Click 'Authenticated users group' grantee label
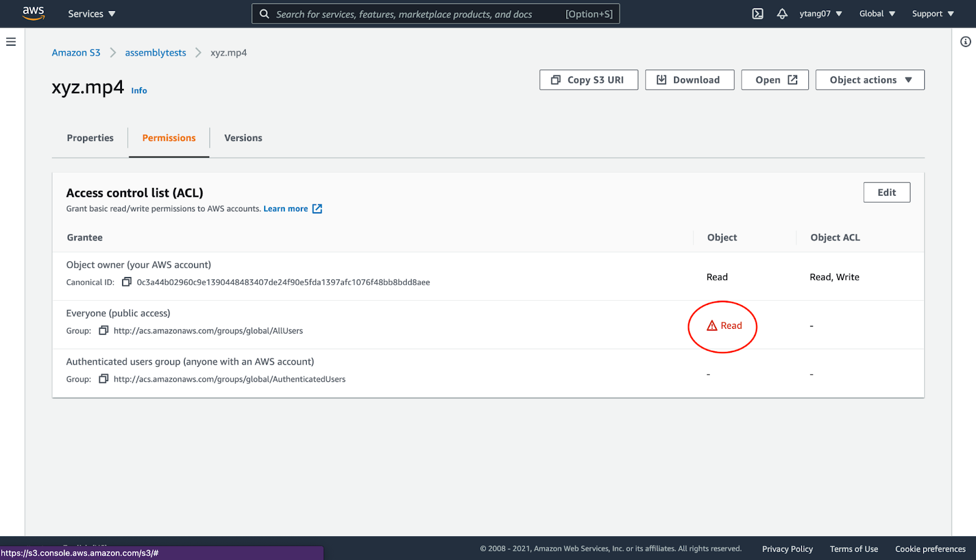The height and width of the screenshot is (560, 976). 190,362
